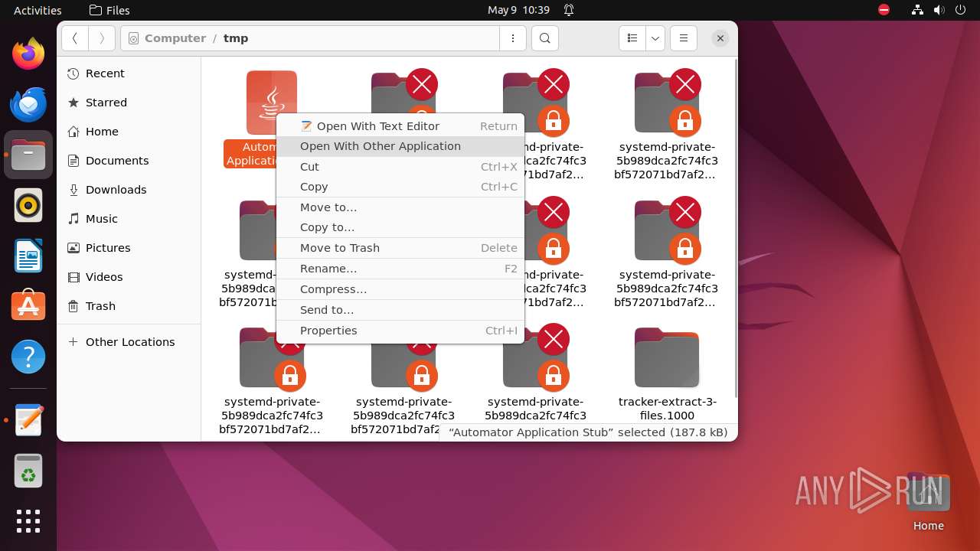Open Ubuntu Software from the dock
This screenshot has height=551, width=980.
[x=28, y=306]
